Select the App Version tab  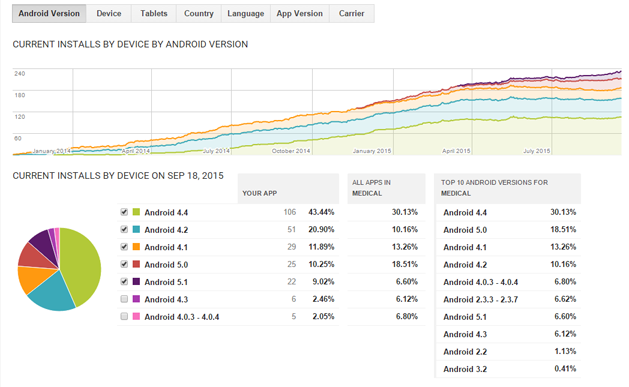299,13
